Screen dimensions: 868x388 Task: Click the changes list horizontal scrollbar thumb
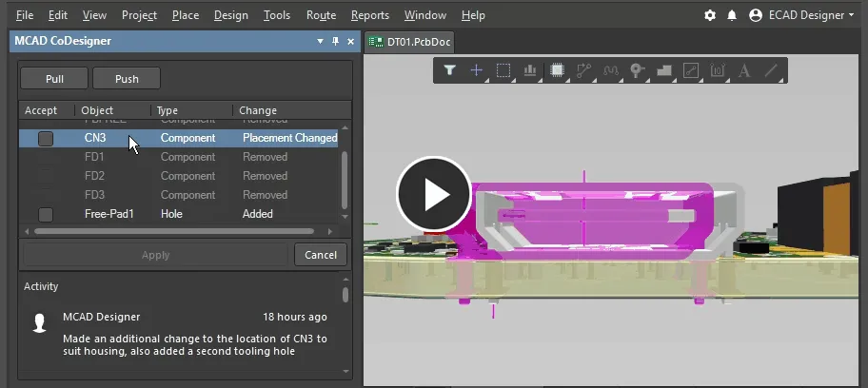174,231
